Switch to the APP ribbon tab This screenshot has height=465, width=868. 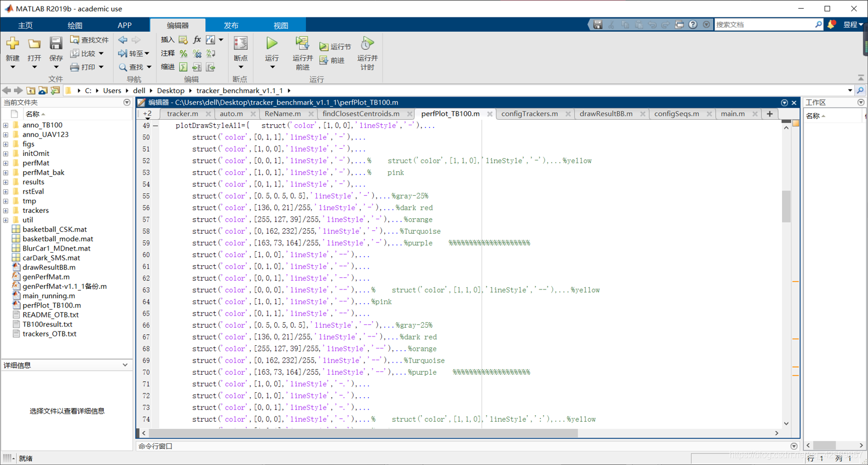coord(125,25)
